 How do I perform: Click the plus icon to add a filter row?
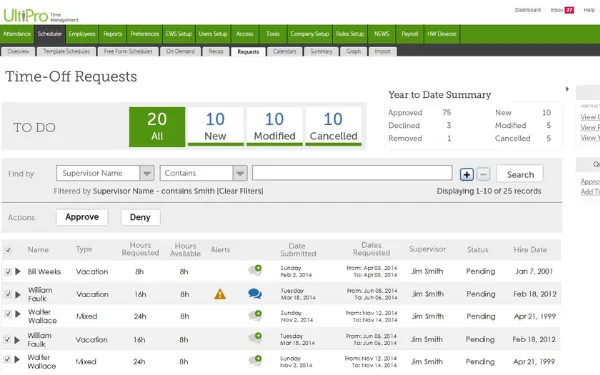[x=466, y=175]
